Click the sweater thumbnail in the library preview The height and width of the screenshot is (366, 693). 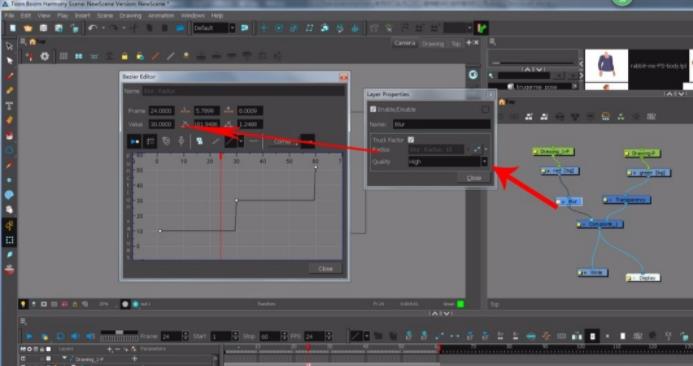606,64
